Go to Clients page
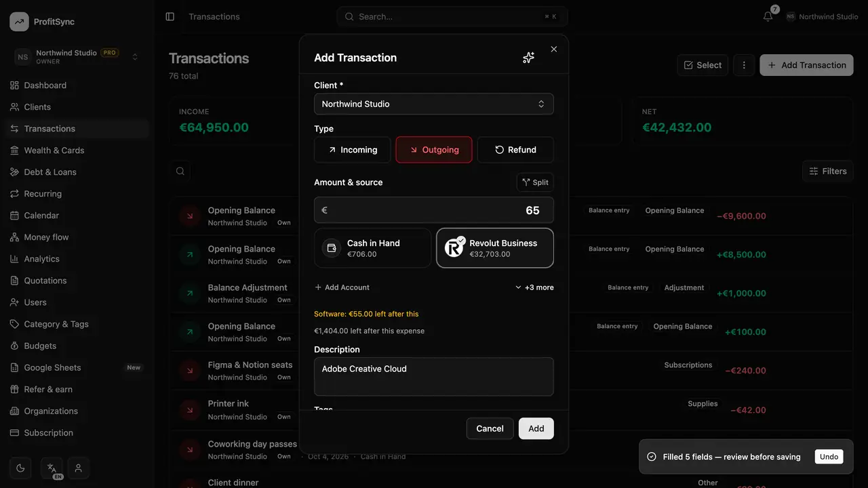Screen dimensions: 868x488 (x=76, y=107)
